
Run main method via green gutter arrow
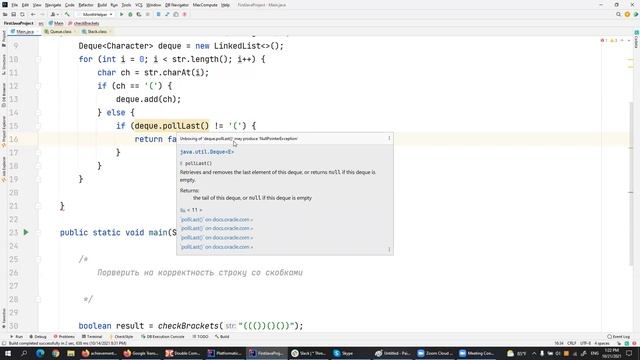[x=26, y=232]
